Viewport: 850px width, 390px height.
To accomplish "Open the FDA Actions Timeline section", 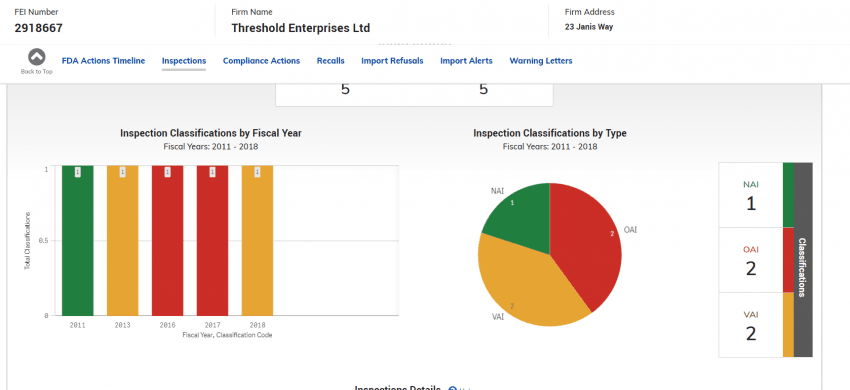I will 104,61.
